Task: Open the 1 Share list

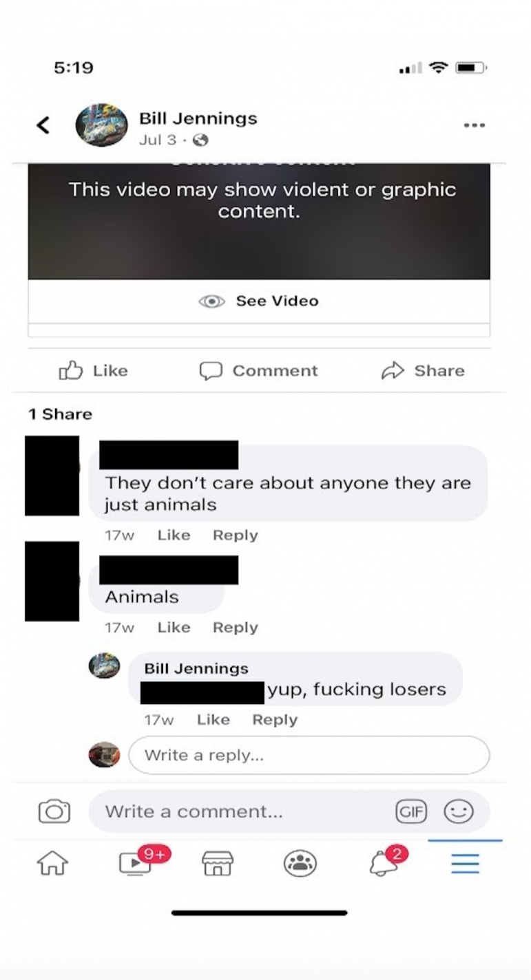Action: [x=60, y=414]
